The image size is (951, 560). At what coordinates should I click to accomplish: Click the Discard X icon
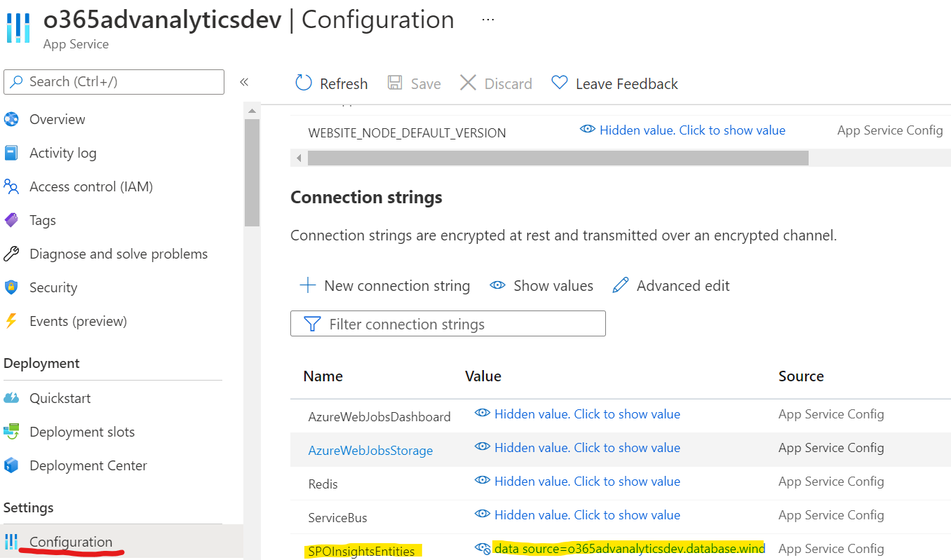[x=468, y=83]
